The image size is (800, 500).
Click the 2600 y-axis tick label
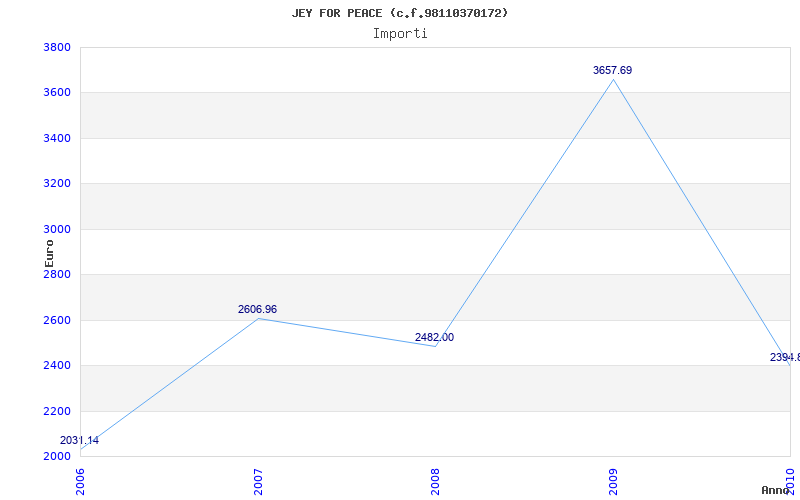[x=57, y=320]
